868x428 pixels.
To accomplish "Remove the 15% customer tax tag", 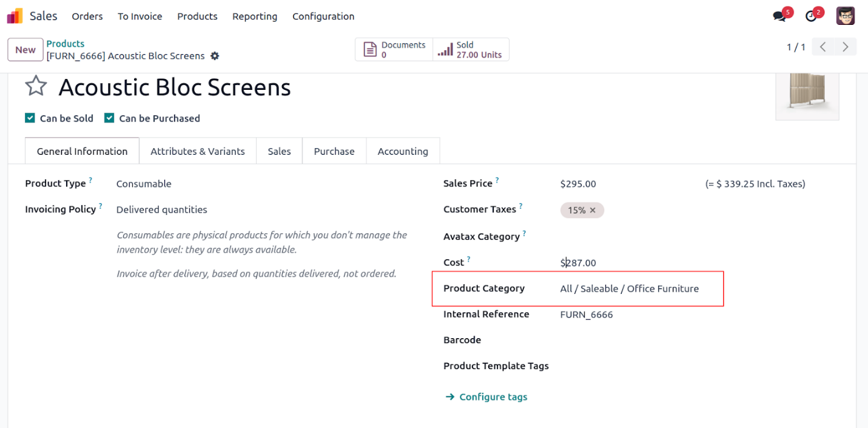I will click(x=593, y=210).
